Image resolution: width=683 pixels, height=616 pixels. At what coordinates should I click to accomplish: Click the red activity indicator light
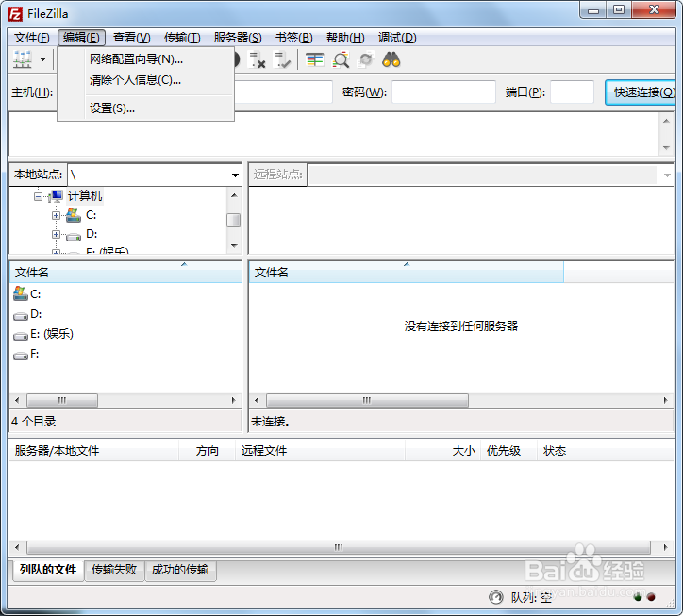pyautogui.click(x=651, y=597)
